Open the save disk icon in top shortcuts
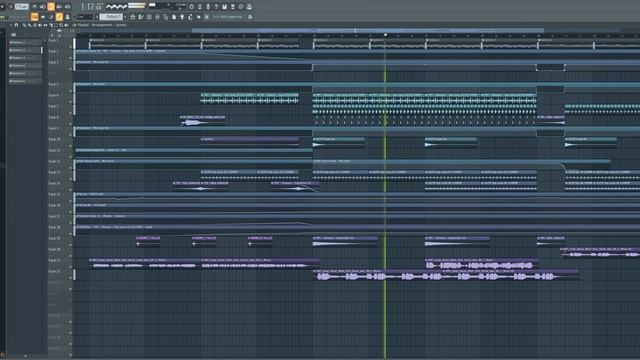The height and width of the screenshot is (360, 640). click(224, 7)
